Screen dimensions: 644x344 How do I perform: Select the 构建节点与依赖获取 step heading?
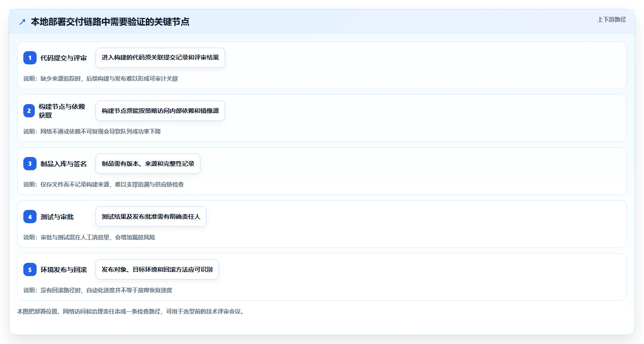click(62, 111)
